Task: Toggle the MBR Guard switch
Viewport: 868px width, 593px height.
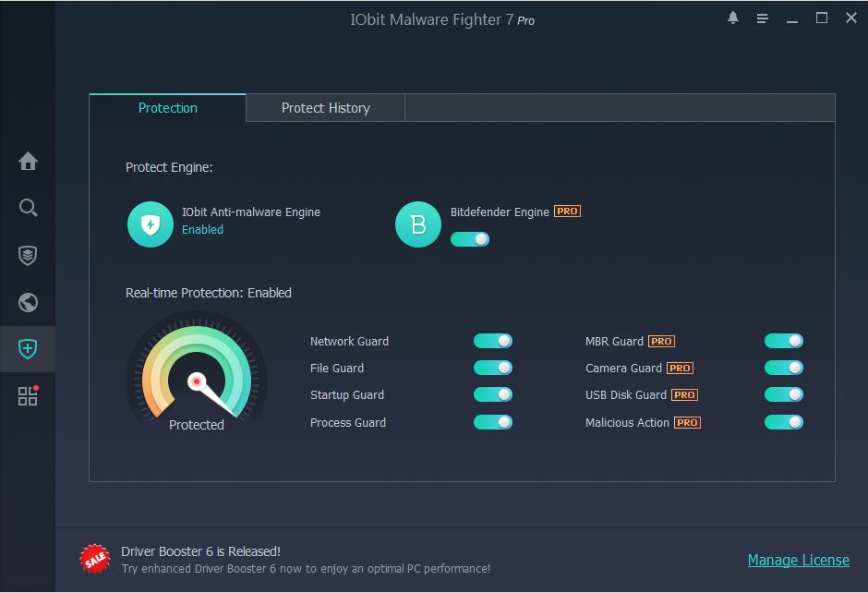Action: (784, 341)
